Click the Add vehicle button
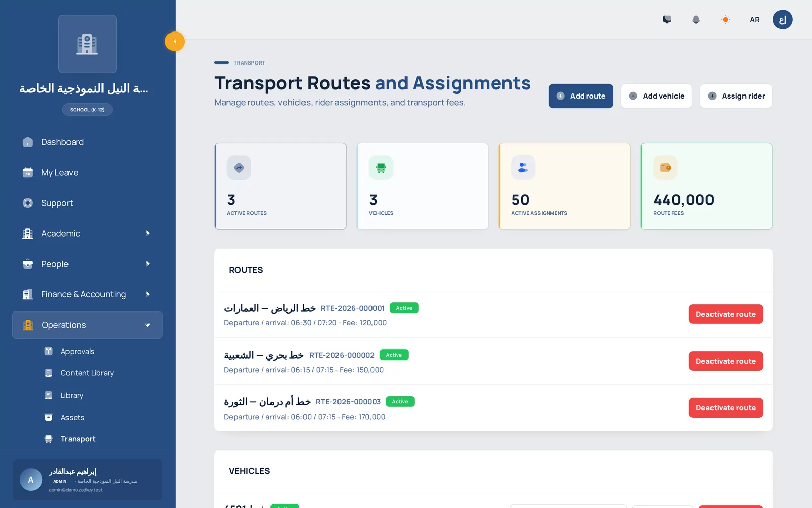Image resolution: width=812 pixels, height=508 pixels. 656,96
